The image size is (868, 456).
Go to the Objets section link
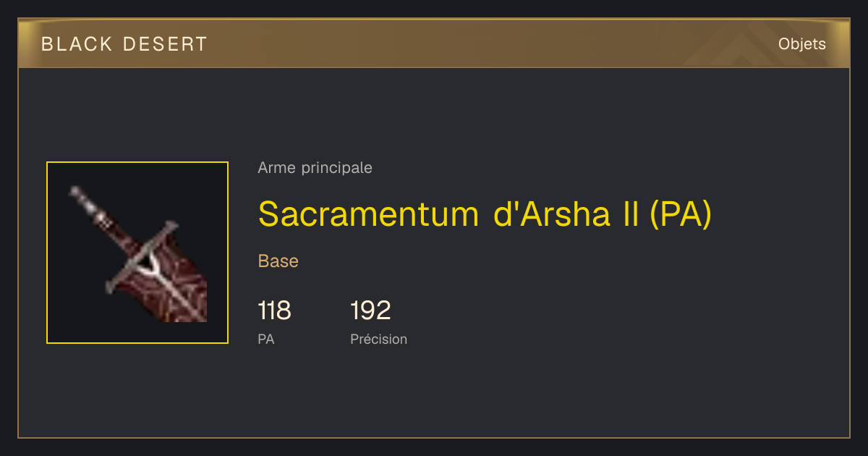tap(802, 44)
